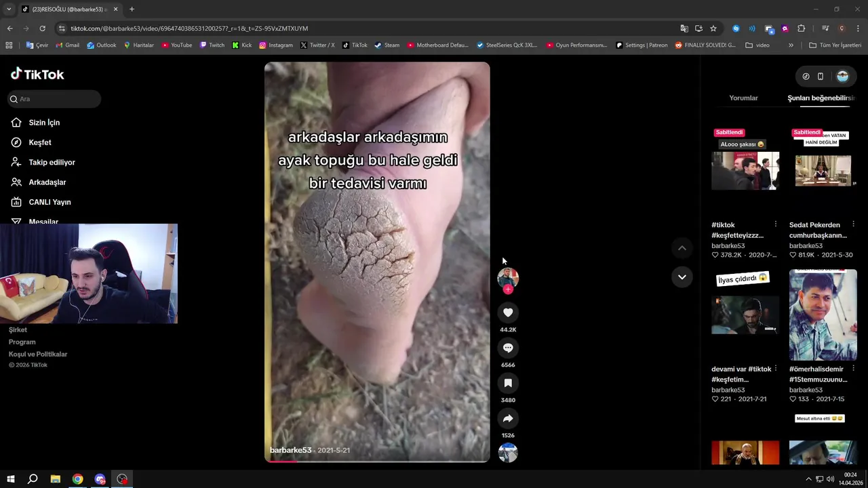
Task: Switch to the Şunları beğenebilirsin tab
Action: point(821,98)
